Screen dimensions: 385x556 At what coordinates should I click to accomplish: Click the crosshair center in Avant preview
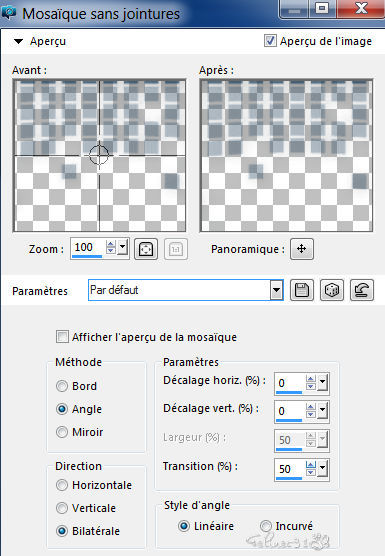(x=99, y=155)
